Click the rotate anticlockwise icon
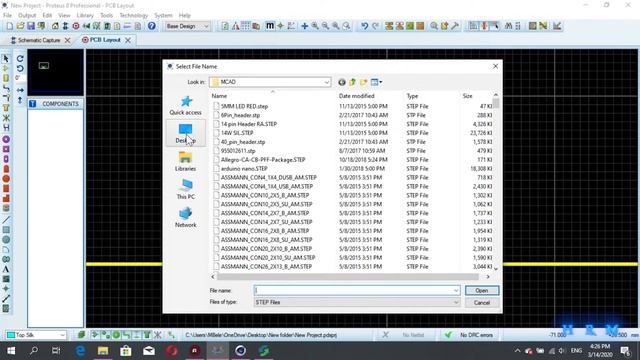The width and height of the screenshot is (640, 360). click(x=20, y=68)
